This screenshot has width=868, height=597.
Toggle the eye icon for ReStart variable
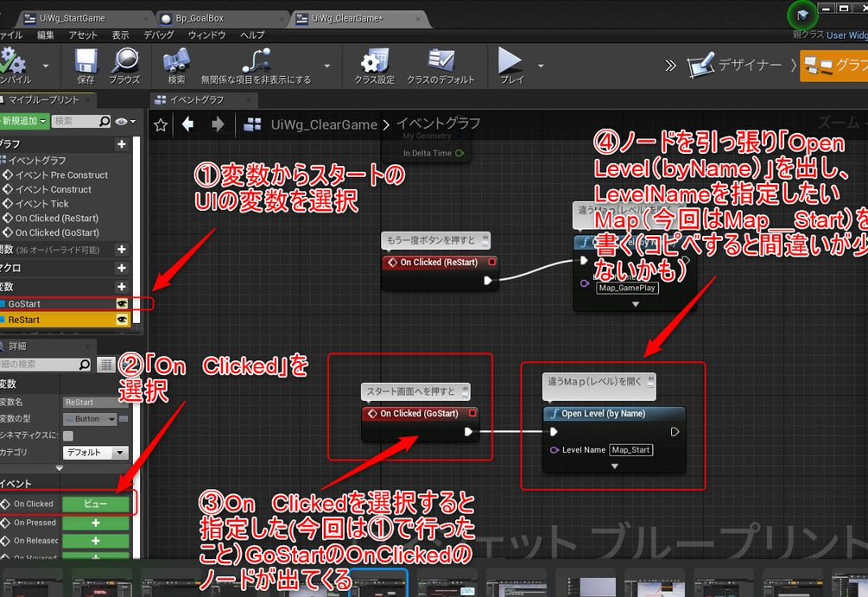[122, 320]
